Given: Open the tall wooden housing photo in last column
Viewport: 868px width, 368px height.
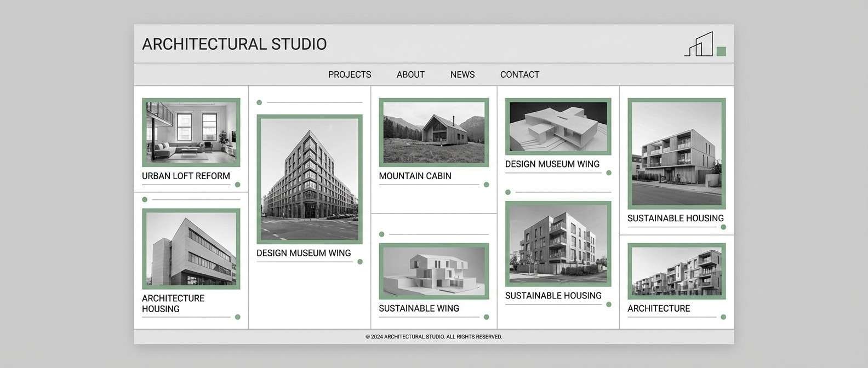Looking at the screenshot, I should click(x=676, y=153).
